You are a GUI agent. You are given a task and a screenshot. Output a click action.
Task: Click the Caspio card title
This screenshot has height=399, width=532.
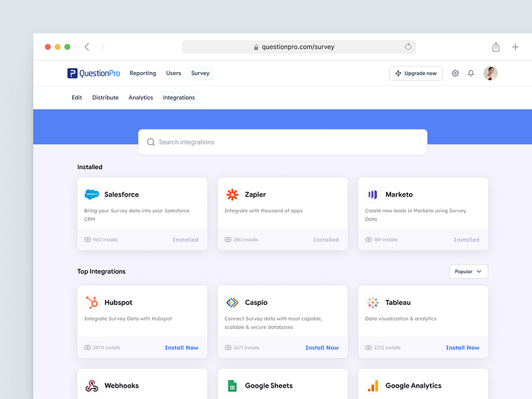[256, 302]
